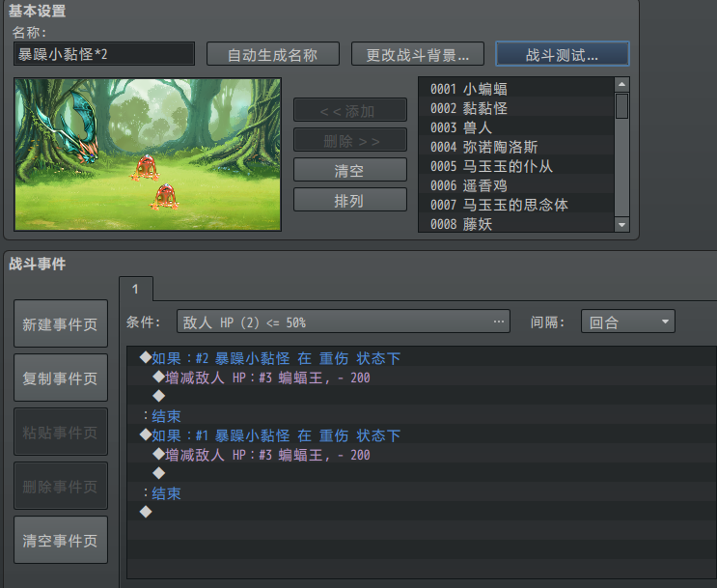Click 清空事件页 button

pyautogui.click(x=61, y=540)
